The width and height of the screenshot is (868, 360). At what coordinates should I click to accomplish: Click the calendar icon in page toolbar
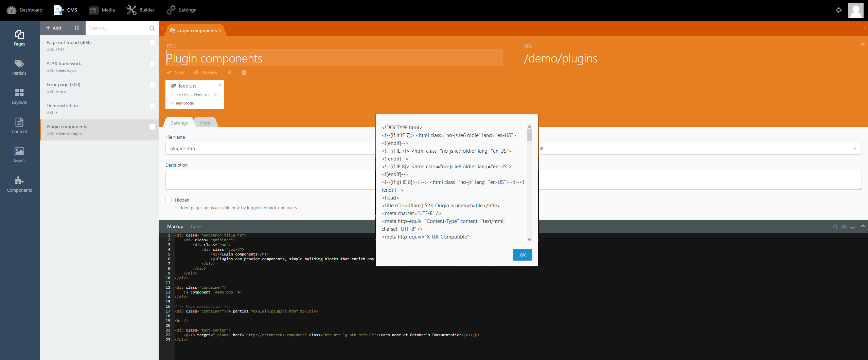point(244,72)
